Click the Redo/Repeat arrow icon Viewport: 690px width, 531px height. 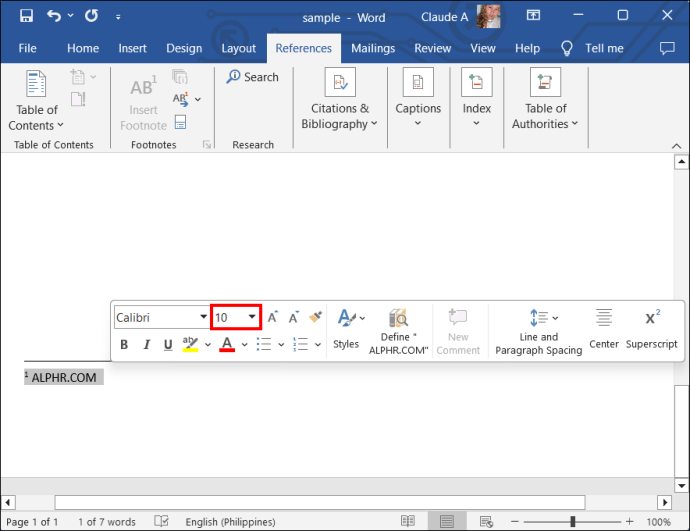(92, 16)
